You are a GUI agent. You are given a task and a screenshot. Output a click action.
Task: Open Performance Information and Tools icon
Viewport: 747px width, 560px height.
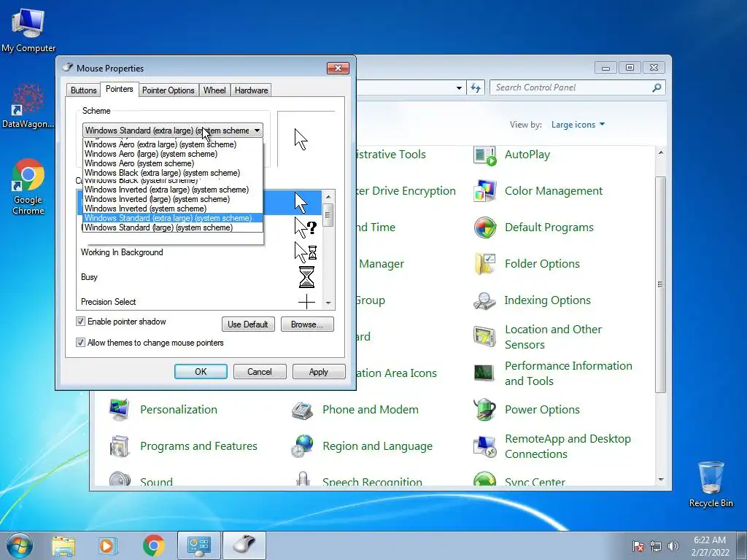(x=485, y=373)
